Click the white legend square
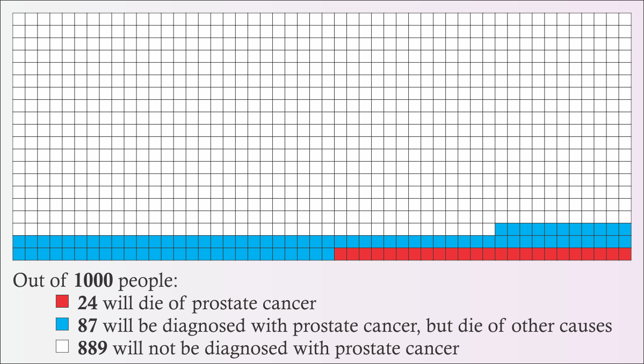The image size is (644, 364). tap(62, 346)
